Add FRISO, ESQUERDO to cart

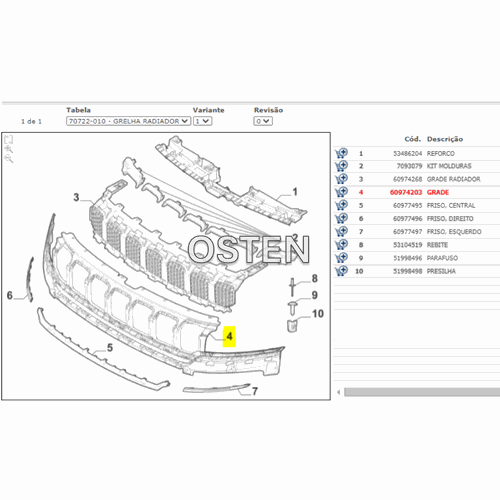click(x=341, y=231)
